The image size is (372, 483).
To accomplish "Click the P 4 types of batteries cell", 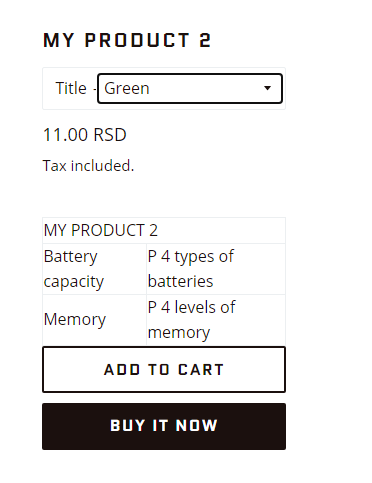I will point(216,269).
